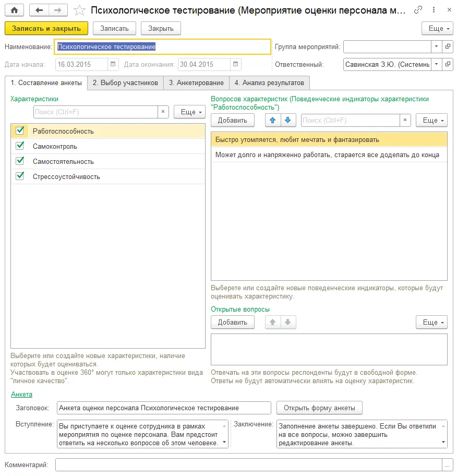Image resolution: width=457 pixels, height=476 pixels.
Task: Move open question down
Action: click(288, 322)
